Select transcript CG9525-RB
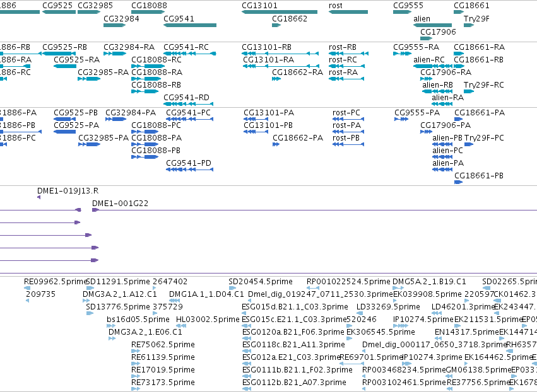Viewport: 537px width, 392px height. (65, 47)
